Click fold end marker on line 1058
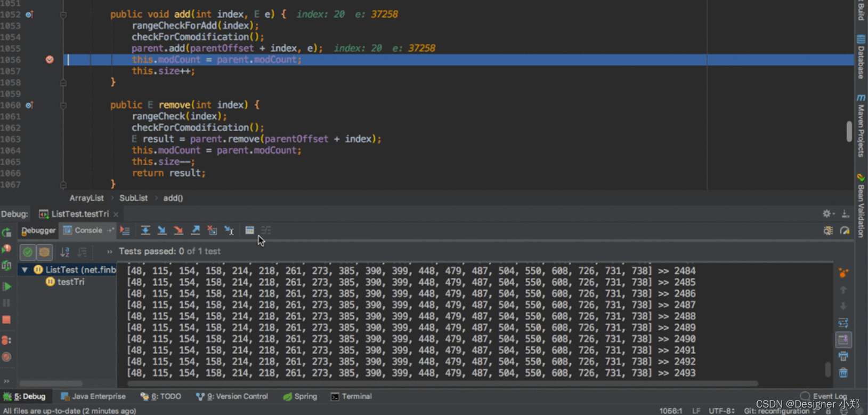The height and width of the screenshot is (415, 868). [63, 83]
